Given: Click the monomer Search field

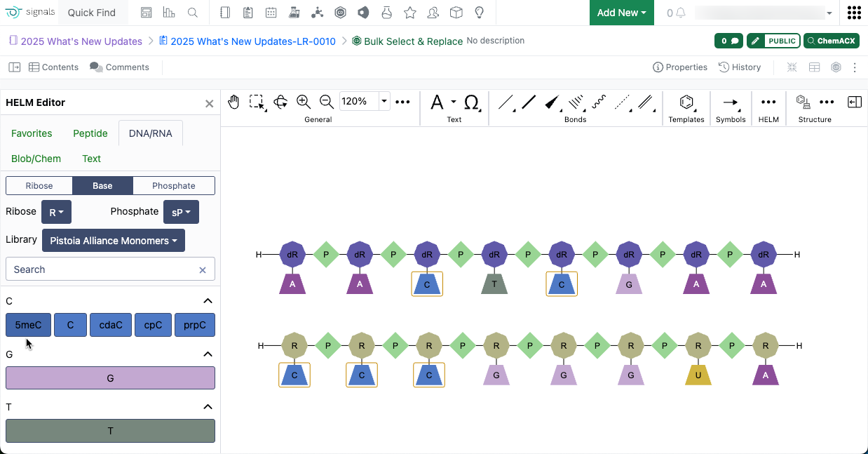Looking at the screenshot, I should tap(102, 269).
